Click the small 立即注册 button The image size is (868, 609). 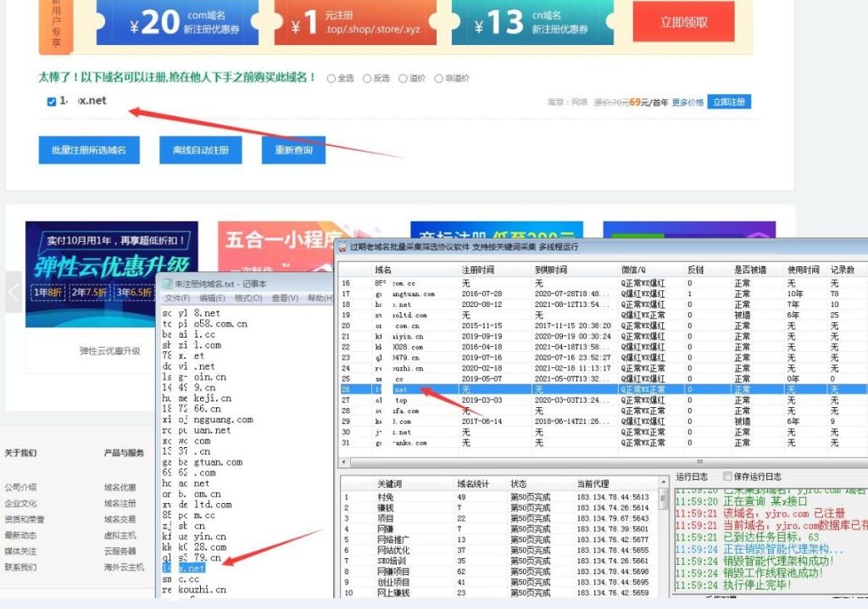729,102
